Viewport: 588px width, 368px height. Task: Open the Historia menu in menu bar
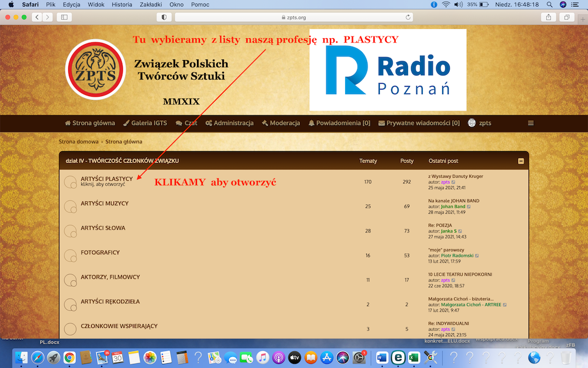tap(122, 4)
